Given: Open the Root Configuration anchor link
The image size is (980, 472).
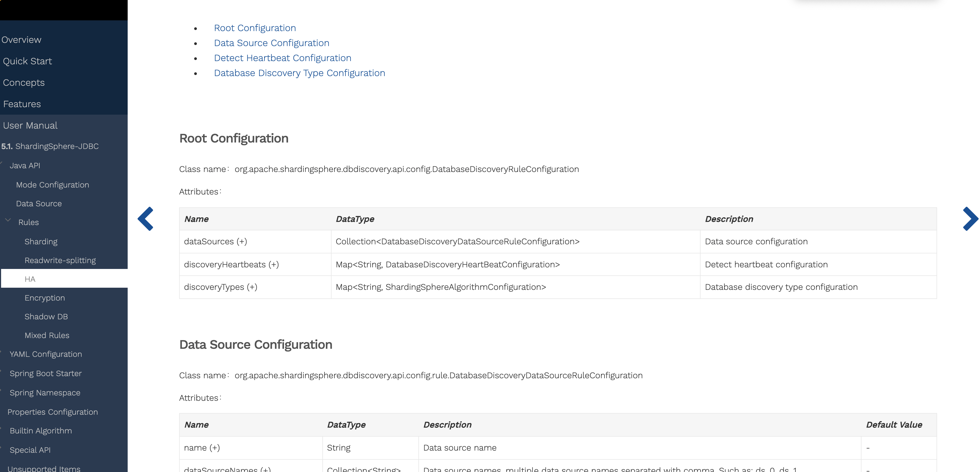Looking at the screenshot, I should pos(255,28).
